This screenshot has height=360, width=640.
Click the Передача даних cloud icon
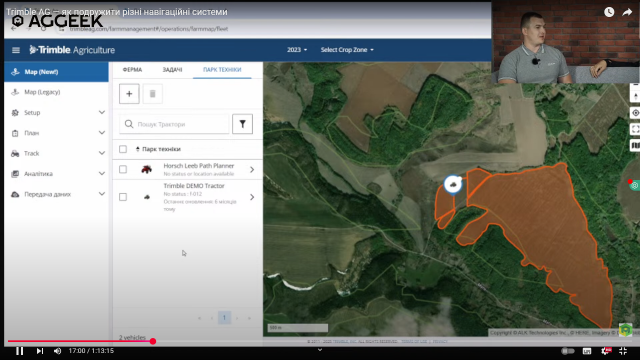pos(15,194)
